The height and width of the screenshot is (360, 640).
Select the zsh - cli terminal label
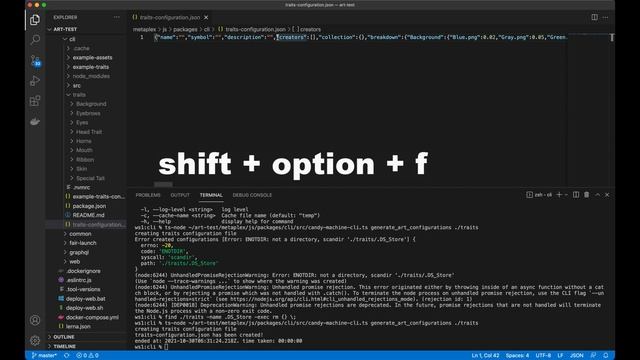pyautogui.click(x=539, y=195)
